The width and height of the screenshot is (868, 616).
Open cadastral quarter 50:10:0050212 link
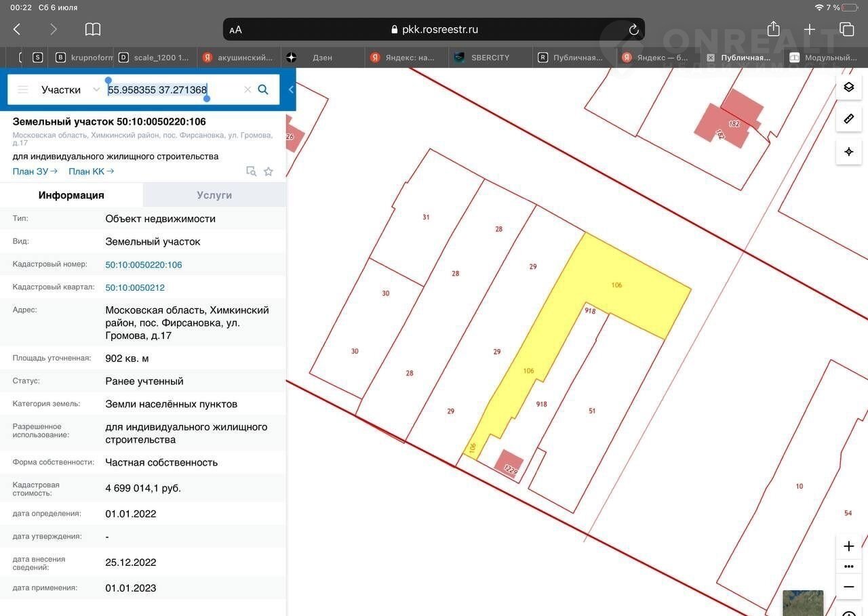click(x=135, y=287)
